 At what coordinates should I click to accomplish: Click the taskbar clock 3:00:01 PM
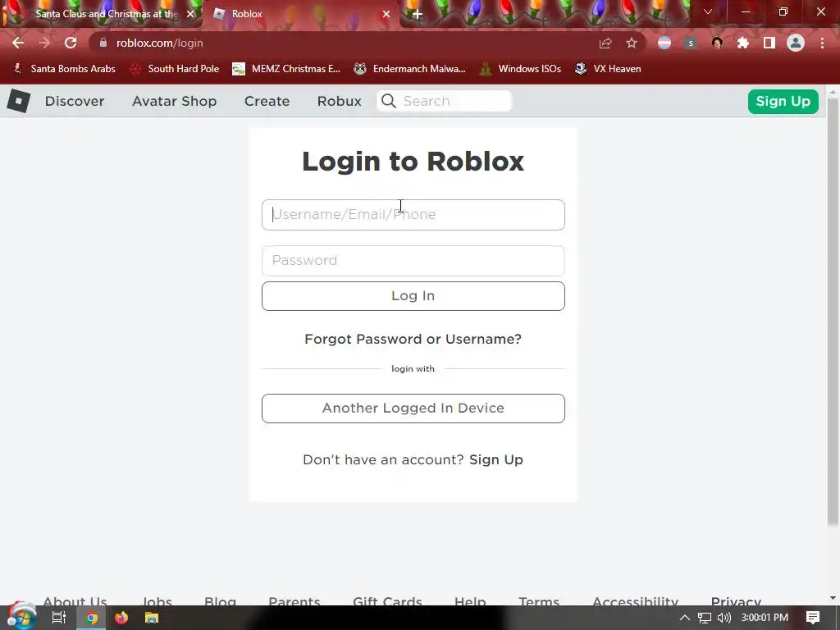765,618
